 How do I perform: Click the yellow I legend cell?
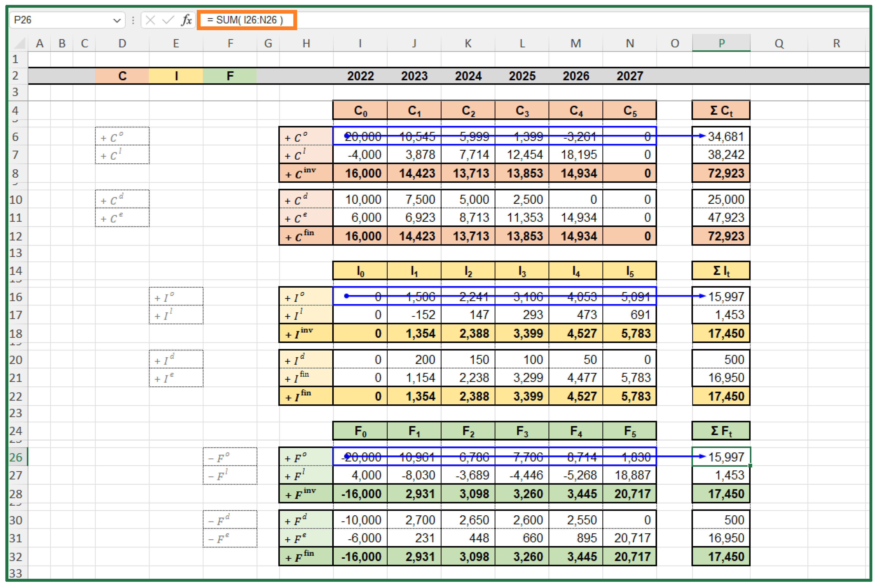click(x=176, y=76)
